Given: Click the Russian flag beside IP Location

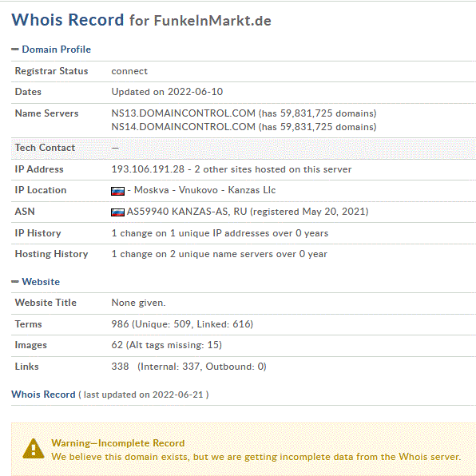Looking at the screenshot, I should tap(117, 191).
